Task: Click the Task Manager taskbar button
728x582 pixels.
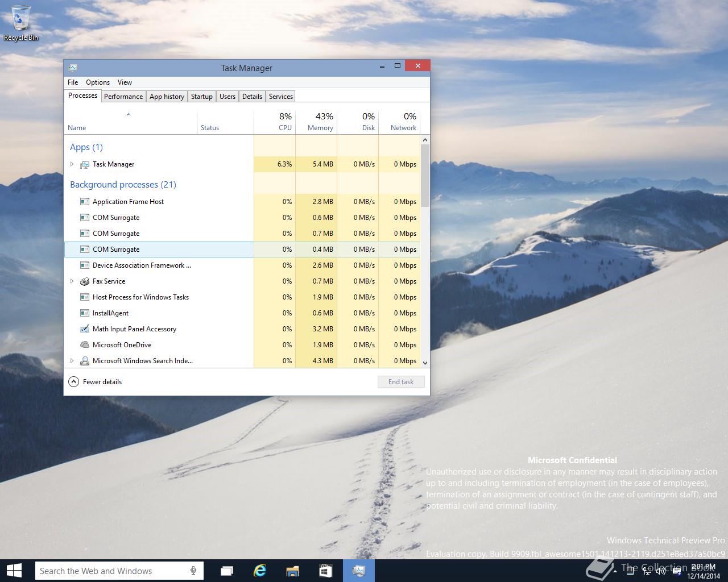Action: tap(359, 571)
